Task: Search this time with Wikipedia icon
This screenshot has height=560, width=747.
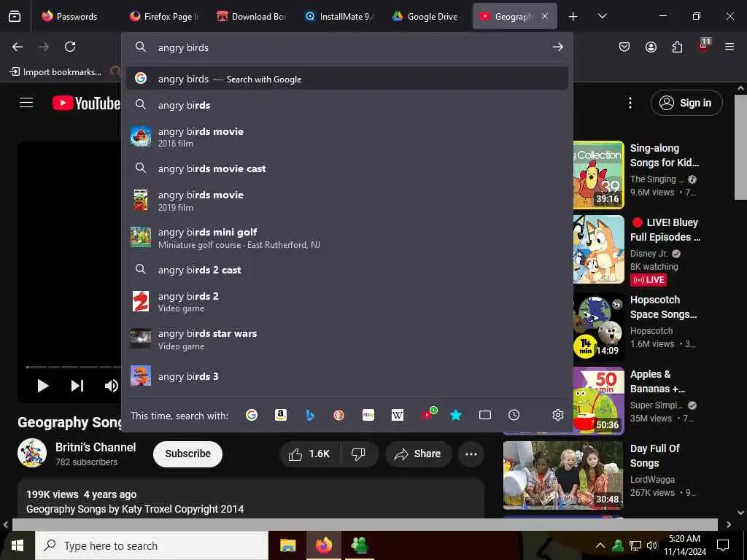Action: pyautogui.click(x=398, y=415)
